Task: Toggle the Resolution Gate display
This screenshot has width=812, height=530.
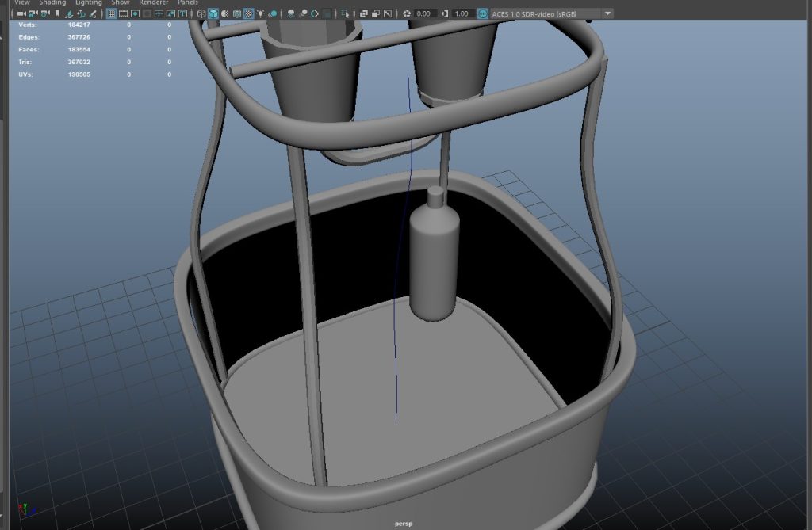Action: pyautogui.click(x=135, y=14)
